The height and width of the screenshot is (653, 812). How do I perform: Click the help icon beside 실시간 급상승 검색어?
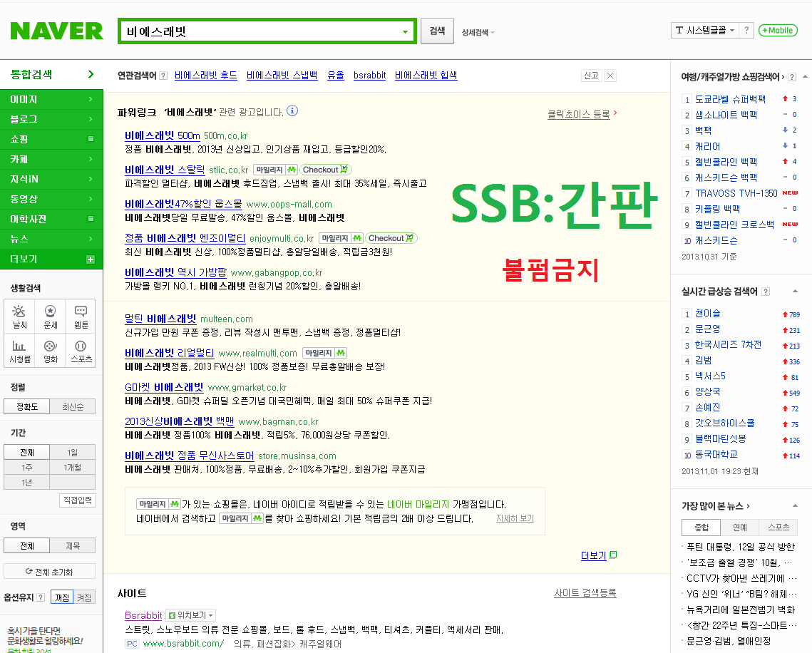click(766, 292)
